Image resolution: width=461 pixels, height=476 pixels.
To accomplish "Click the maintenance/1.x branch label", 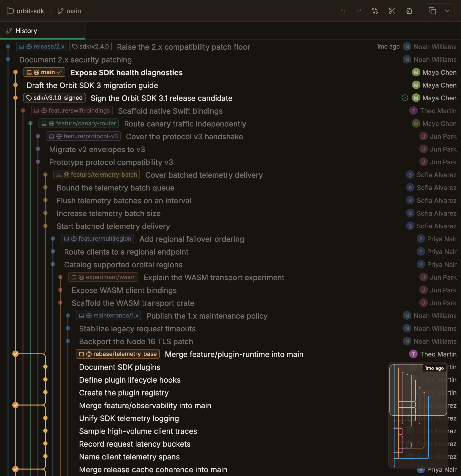I will (109, 315).
